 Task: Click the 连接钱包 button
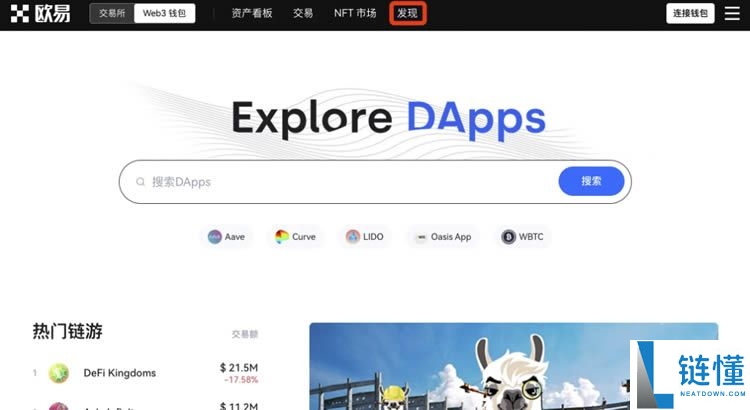[690, 13]
